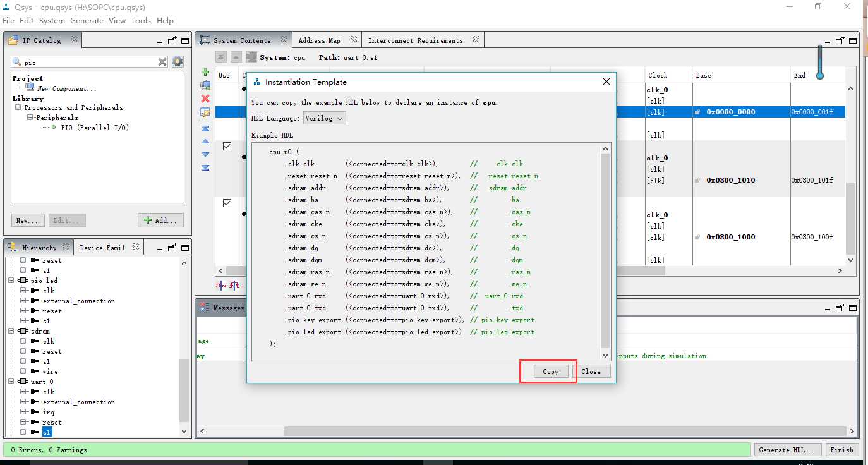
Task: Select PIO (Parallel I/O) in the library tree
Action: coord(95,128)
